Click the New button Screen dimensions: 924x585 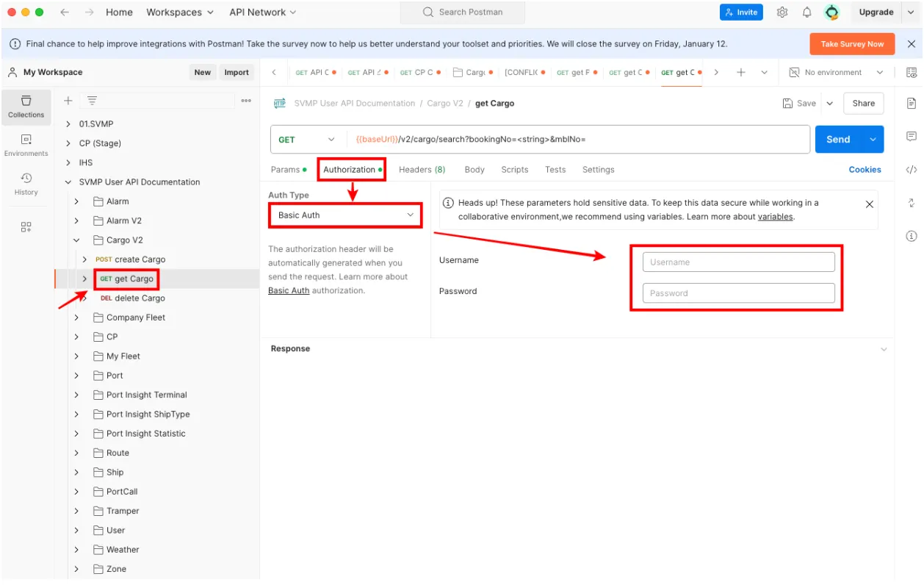click(x=203, y=73)
